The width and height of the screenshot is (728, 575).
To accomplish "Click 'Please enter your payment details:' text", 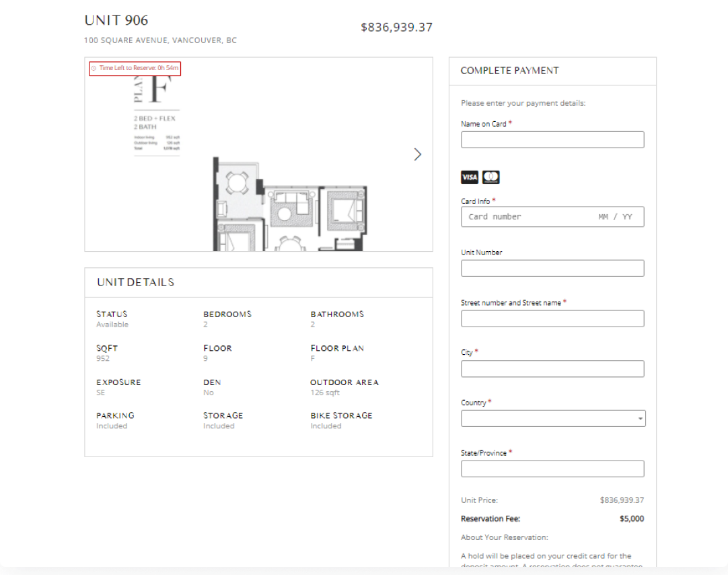I will 523,103.
